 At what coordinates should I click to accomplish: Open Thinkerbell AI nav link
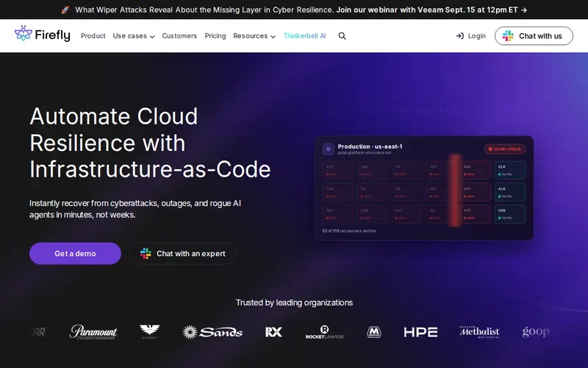coord(304,36)
